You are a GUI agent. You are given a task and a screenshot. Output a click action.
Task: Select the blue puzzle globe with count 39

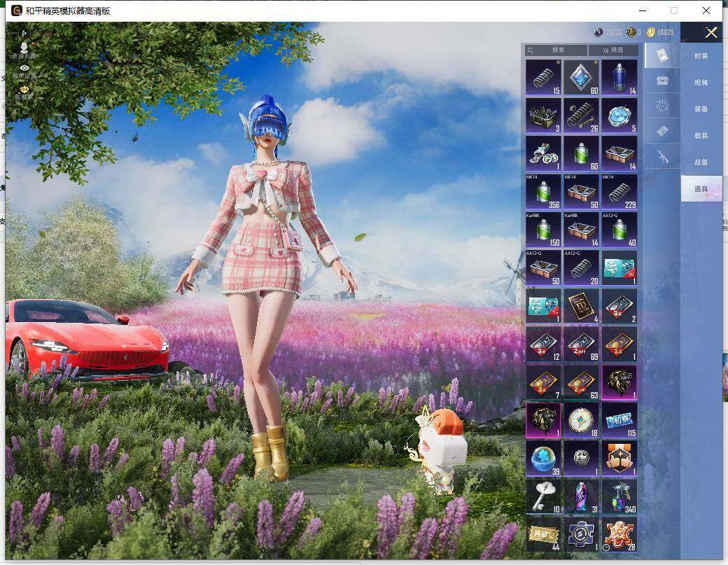click(x=543, y=459)
